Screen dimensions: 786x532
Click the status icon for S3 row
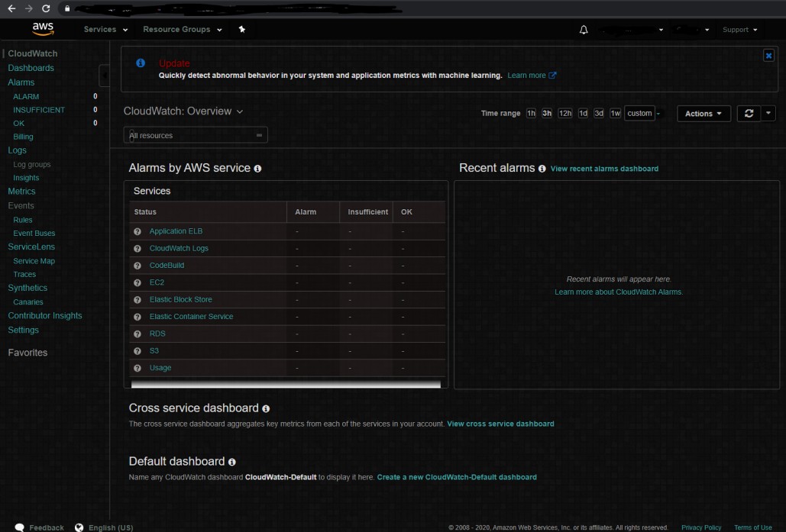coord(137,351)
